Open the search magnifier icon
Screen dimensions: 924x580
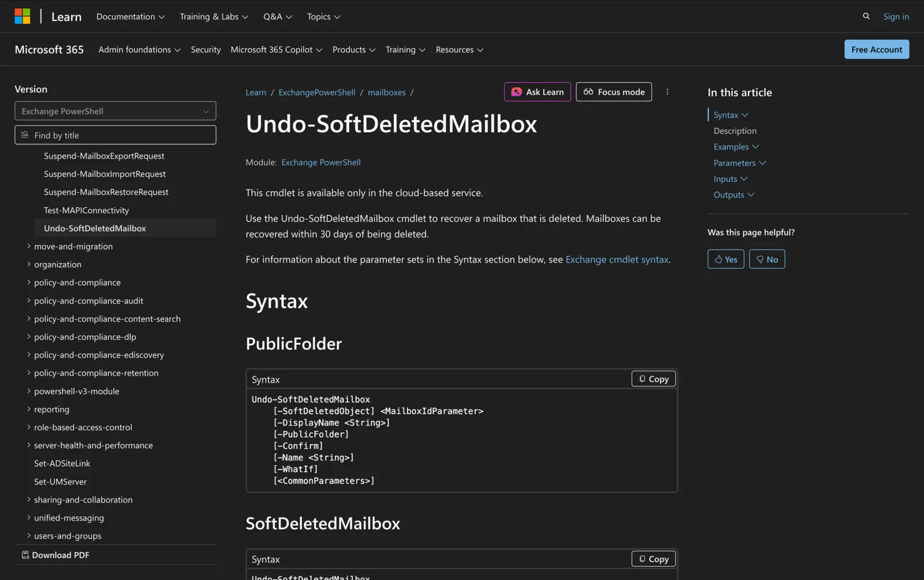coord(866,16)
